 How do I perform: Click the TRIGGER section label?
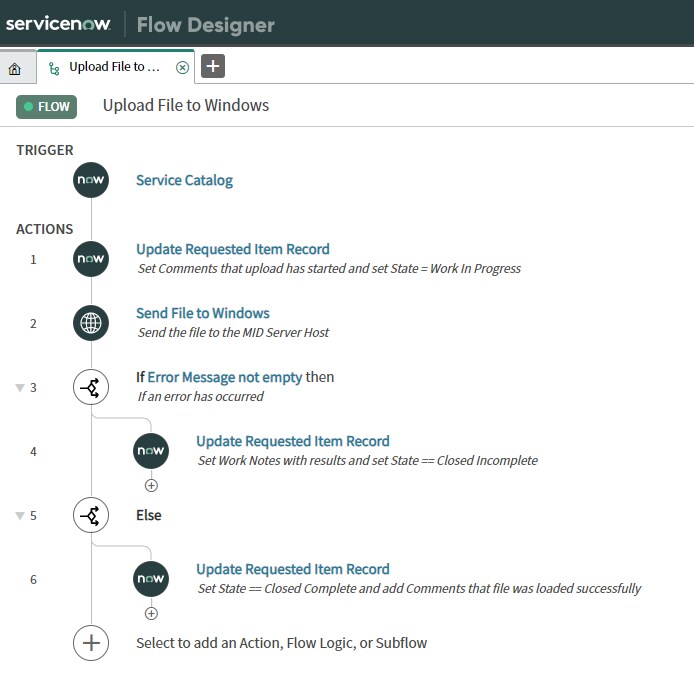point(45,150)
